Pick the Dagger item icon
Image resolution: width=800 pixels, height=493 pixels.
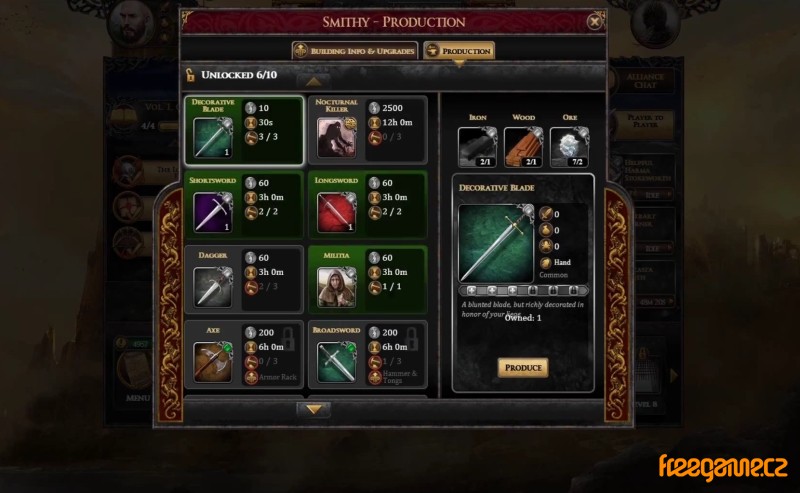point(213,287)
